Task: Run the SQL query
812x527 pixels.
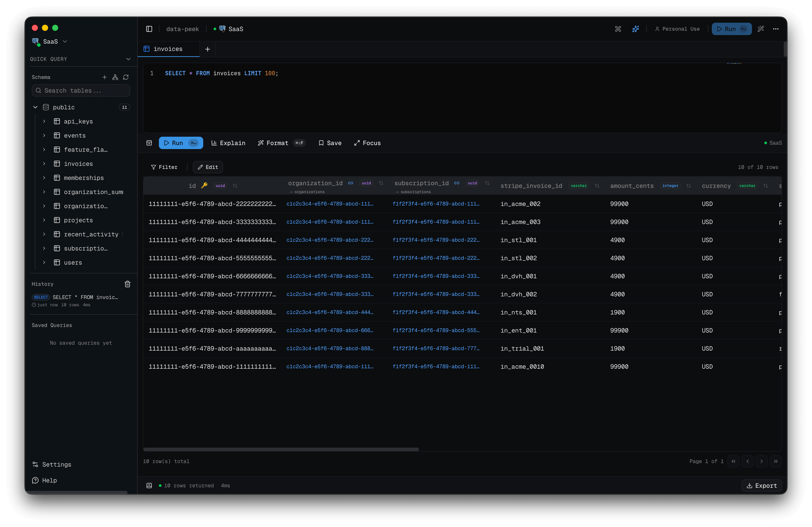Action: click(181, 143)
